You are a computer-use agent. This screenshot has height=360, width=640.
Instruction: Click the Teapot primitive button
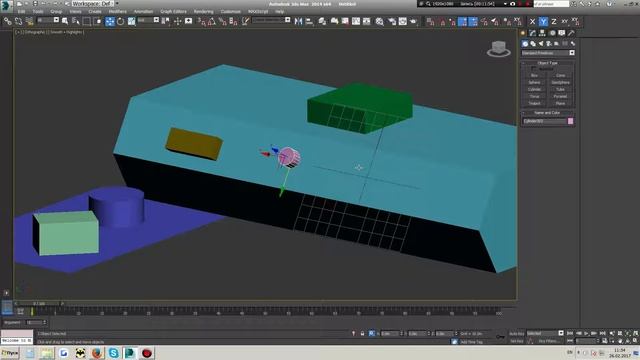tap(534, 103)
